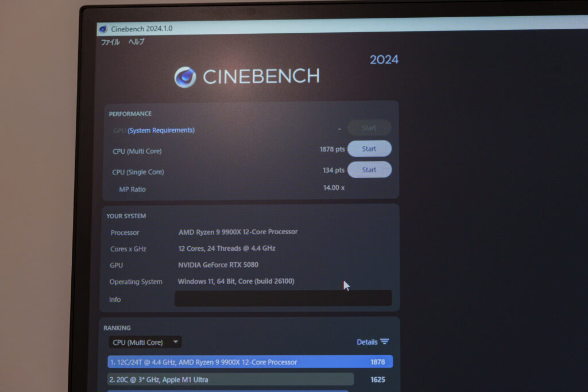Click the Details filter icon
The height and width of the screenshot is (392, 588).
(x=384, y=341)
